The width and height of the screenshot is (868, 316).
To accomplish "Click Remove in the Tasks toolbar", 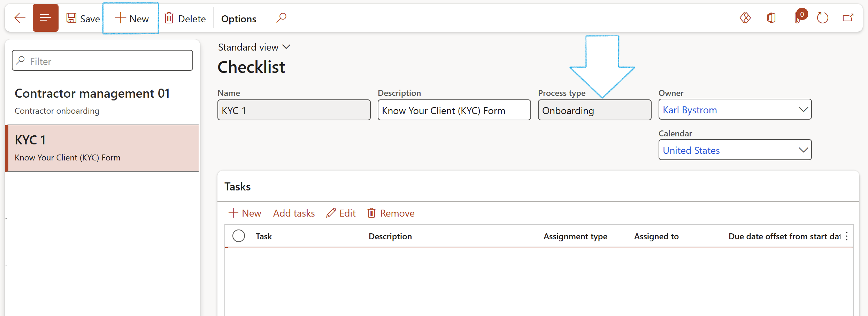I will (x=391, y=213).
